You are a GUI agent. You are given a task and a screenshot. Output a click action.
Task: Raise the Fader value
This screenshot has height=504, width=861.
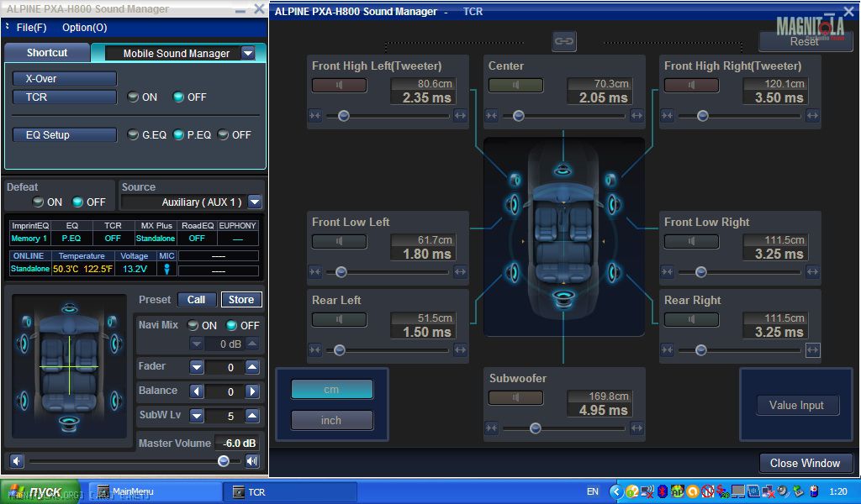point(252,367)
